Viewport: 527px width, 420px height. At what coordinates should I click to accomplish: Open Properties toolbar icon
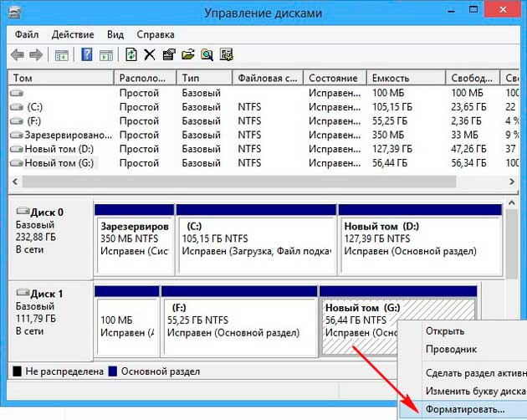(x=169, y=54)
